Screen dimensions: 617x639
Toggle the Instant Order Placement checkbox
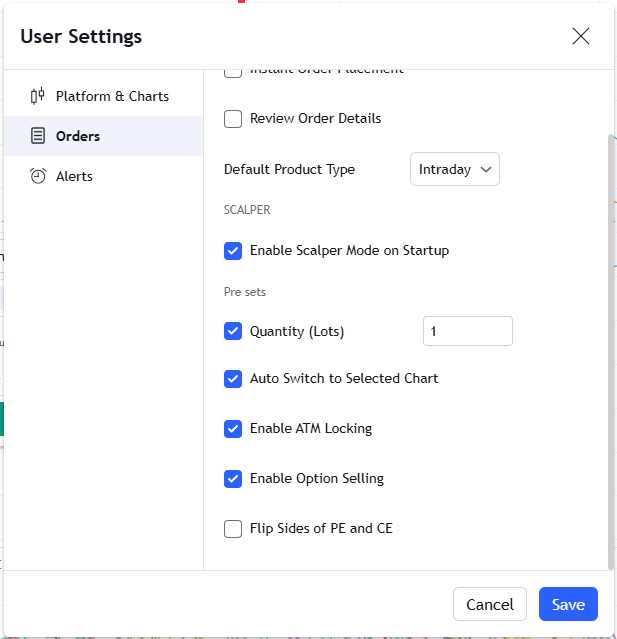[x=233, y=72]
